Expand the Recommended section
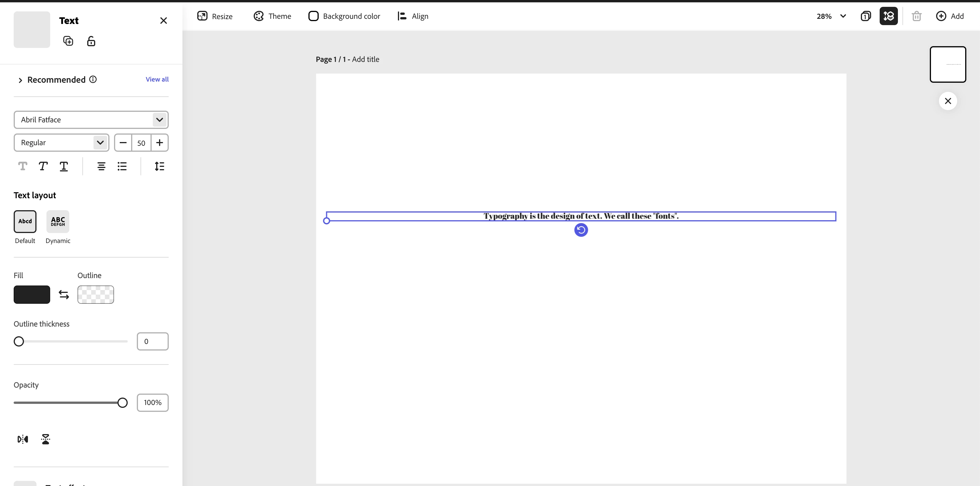This screenshot has height=486, width=980. 21,80
